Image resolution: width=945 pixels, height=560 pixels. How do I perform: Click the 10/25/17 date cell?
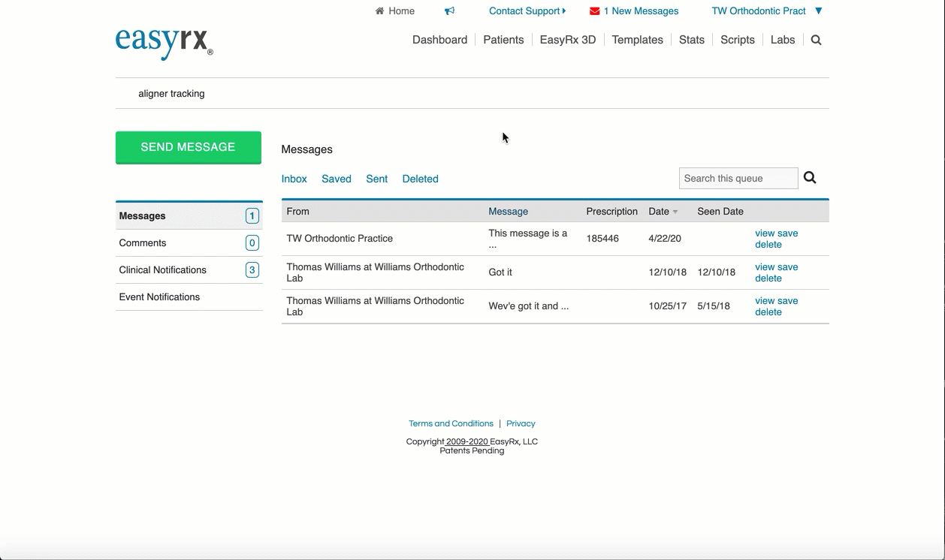pyautogui.click(x=668, y=306)
